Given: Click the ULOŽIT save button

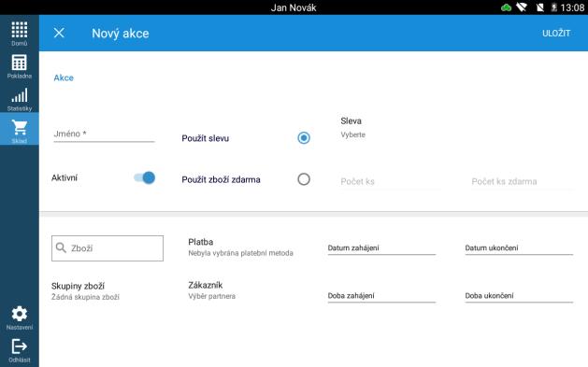Looking at the screenshot, I should tap(556, 34).
